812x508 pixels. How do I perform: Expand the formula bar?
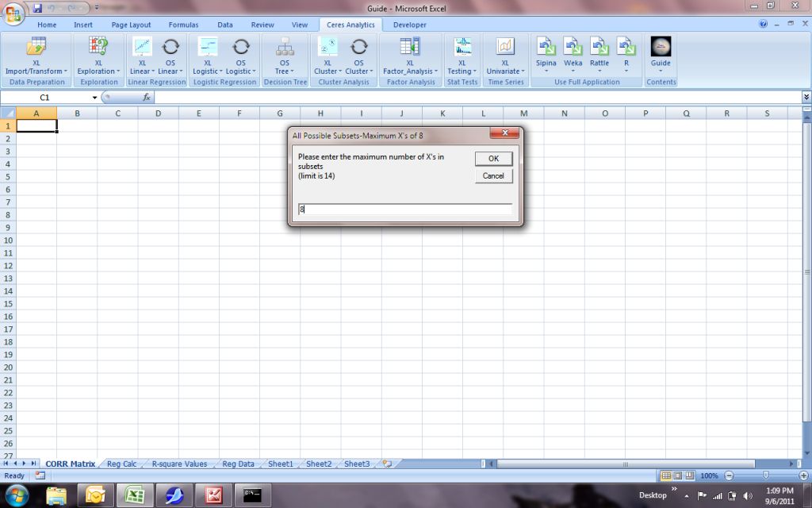point(806,97)
